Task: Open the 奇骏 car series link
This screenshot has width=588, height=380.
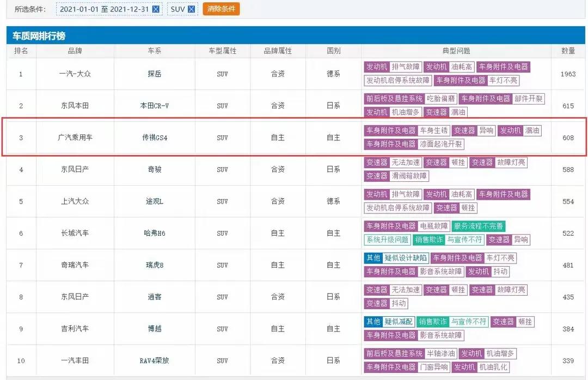Action: coord(154,169)
